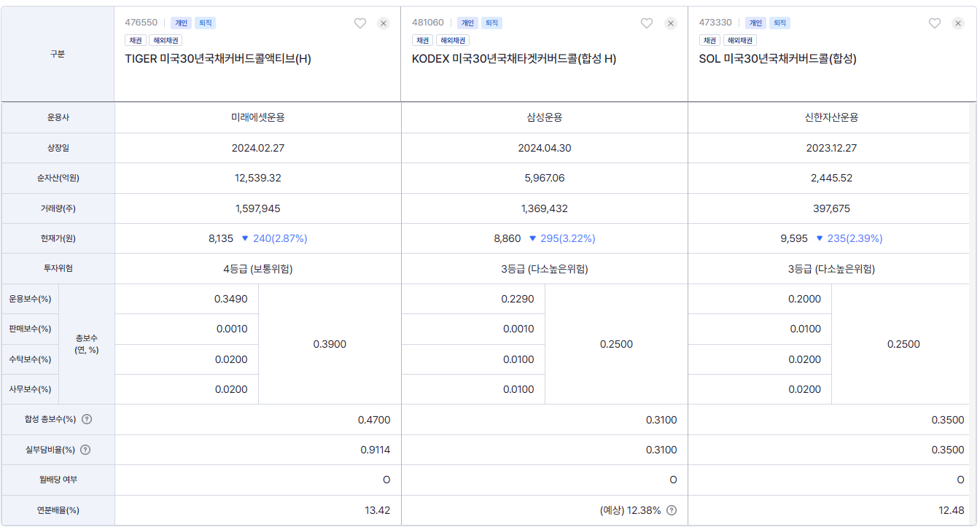
Task: Select ticker code 476550
Action: (141, 23)
